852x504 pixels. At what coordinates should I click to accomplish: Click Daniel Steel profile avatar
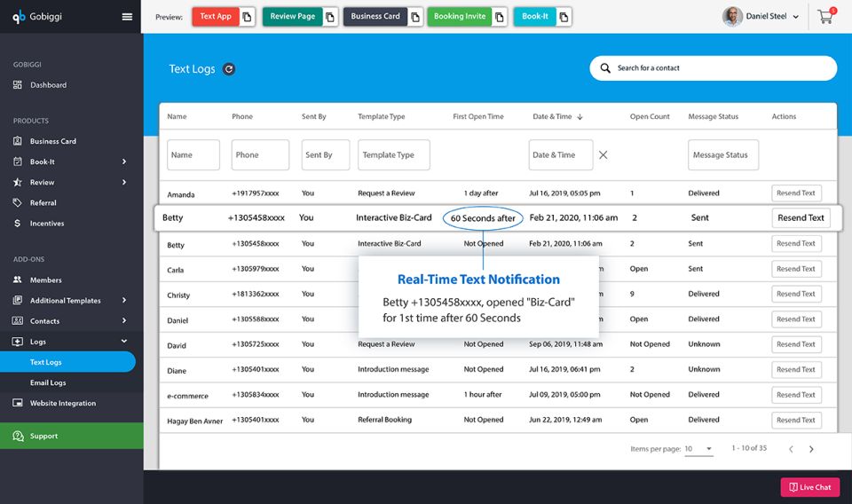(x=732, y=16)
